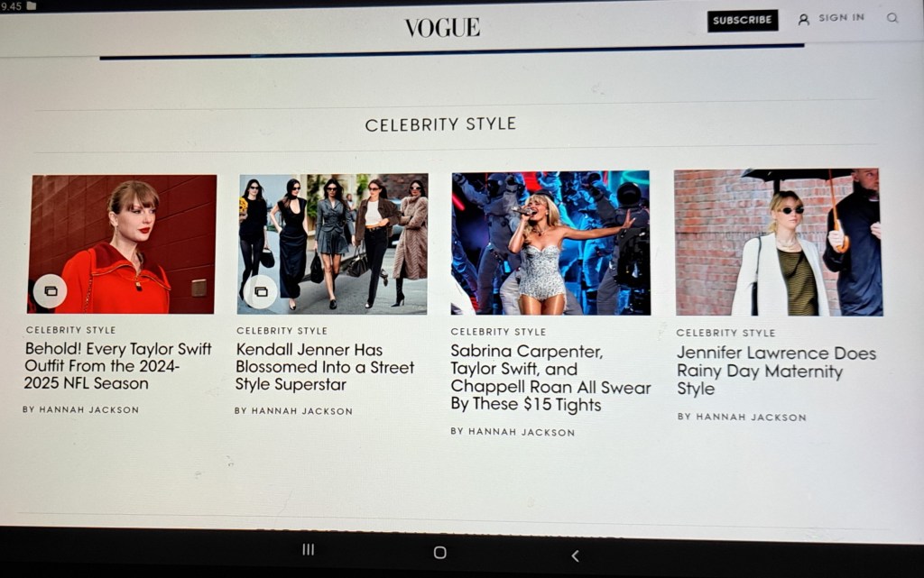Image resolution: width=924 pixels, height=578 pixels.
Task: Click Celebrity Style tag above Sabrina Carpenter headline
Action: (498, 332)
